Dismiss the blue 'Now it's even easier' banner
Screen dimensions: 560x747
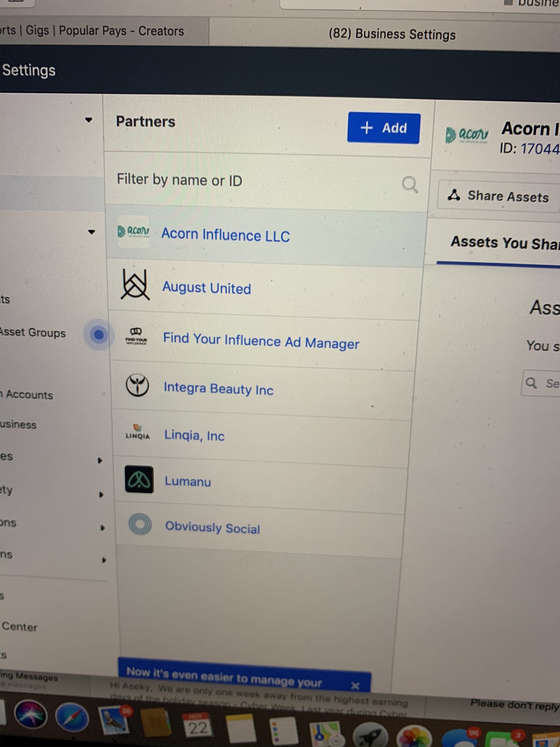355,686
